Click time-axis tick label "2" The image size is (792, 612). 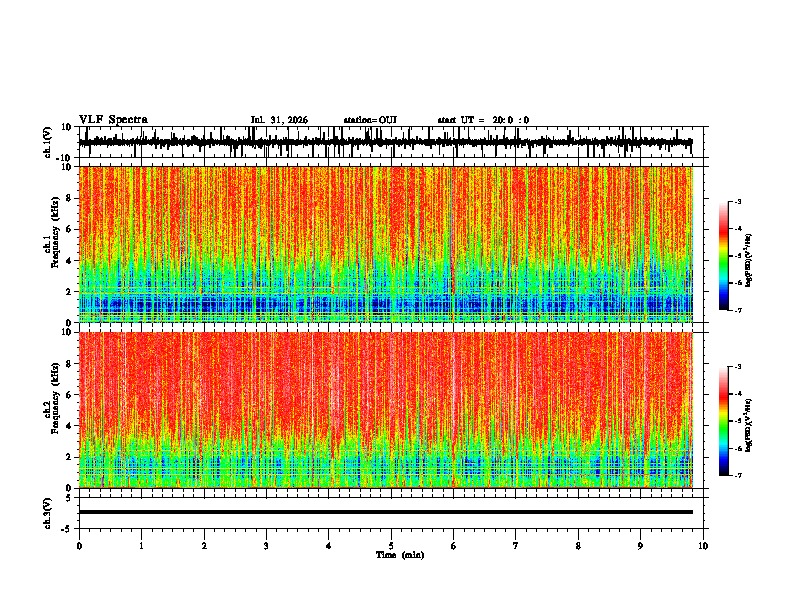coord(204,546)
